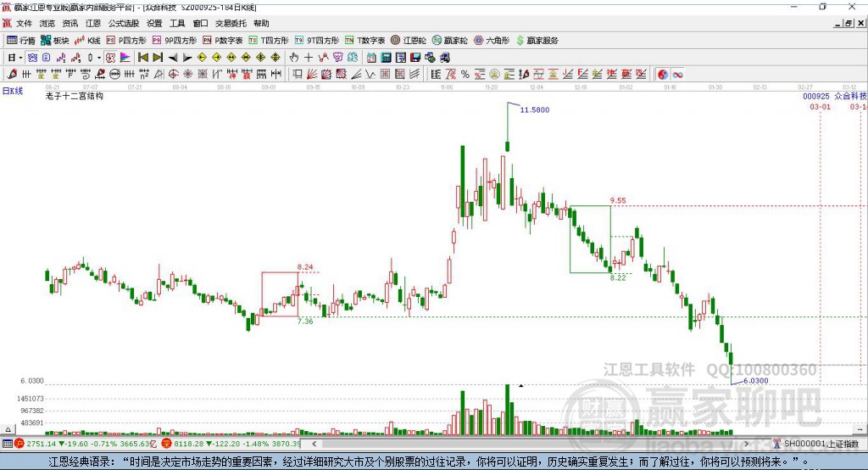The image size is (868, 470).
Task: Open the calculator icon
Action: 386,58
